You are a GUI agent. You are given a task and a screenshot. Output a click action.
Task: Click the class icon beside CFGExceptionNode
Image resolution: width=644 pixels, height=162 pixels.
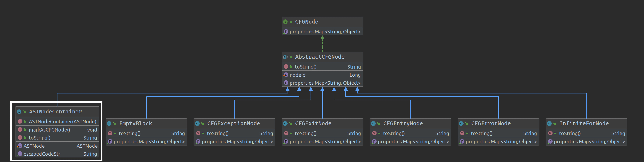pyautogui.click(x=197, y=124)
